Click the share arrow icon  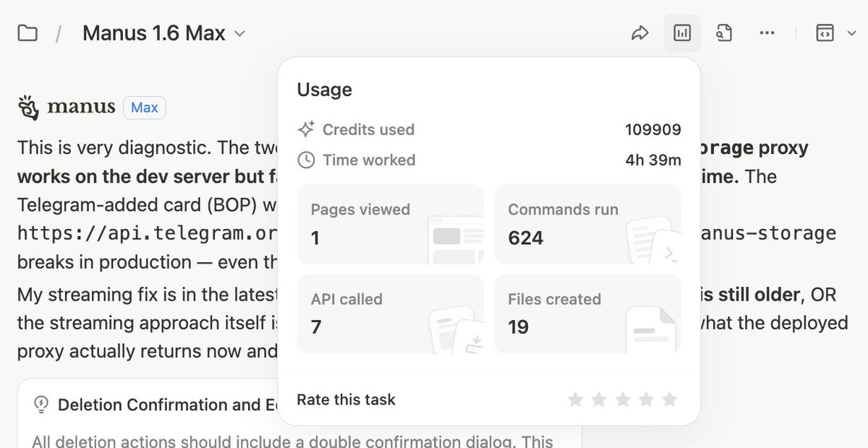640,33
